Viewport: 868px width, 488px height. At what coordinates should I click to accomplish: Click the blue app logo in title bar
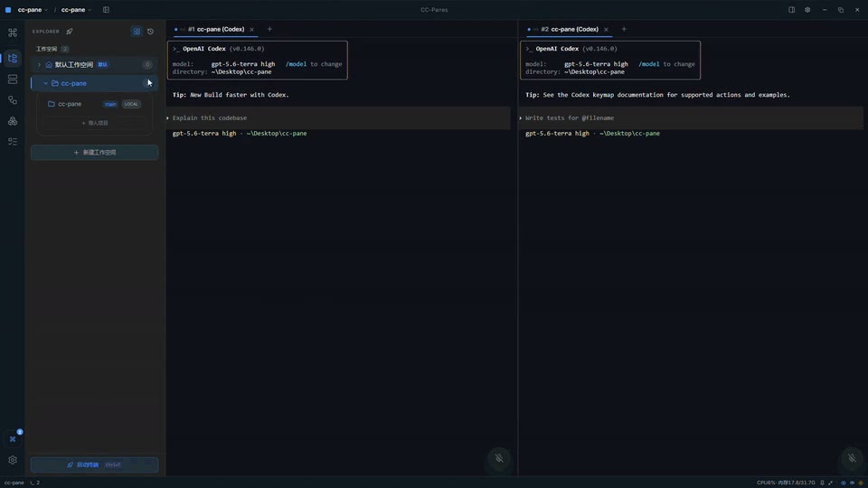[8, 9]
